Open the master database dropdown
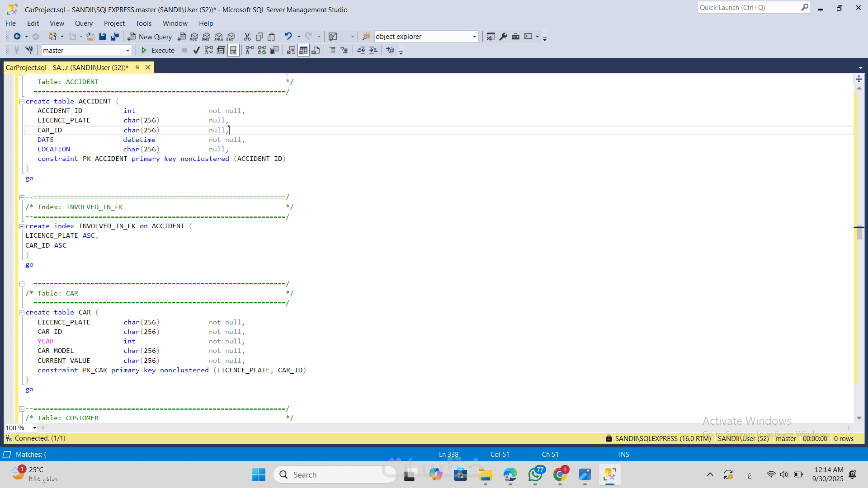 [127, 51]
